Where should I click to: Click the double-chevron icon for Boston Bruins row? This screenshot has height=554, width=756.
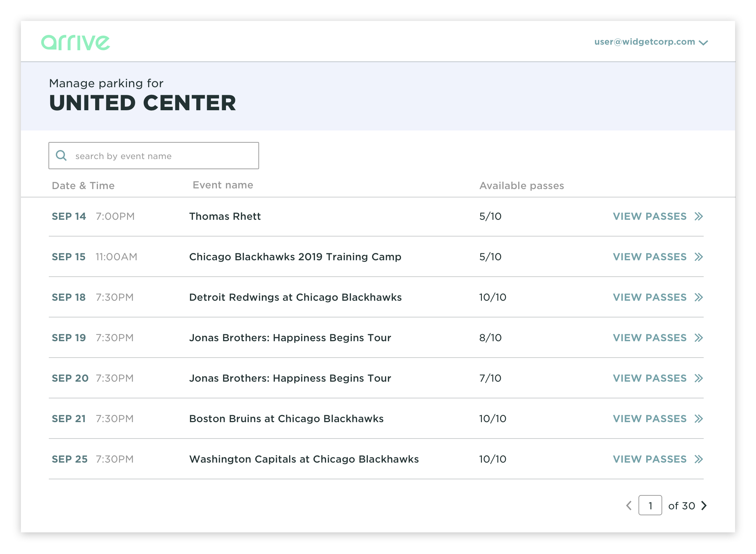[698, 419]
